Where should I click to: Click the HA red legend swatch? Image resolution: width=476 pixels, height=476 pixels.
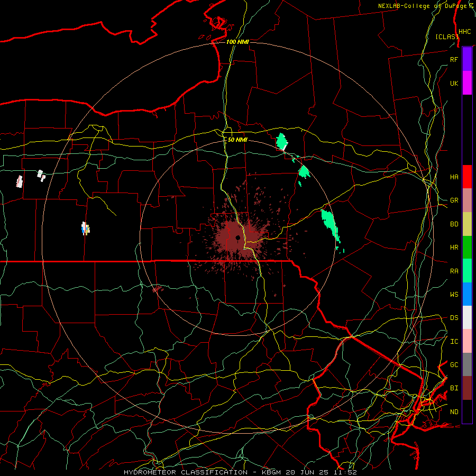[467, 177]
